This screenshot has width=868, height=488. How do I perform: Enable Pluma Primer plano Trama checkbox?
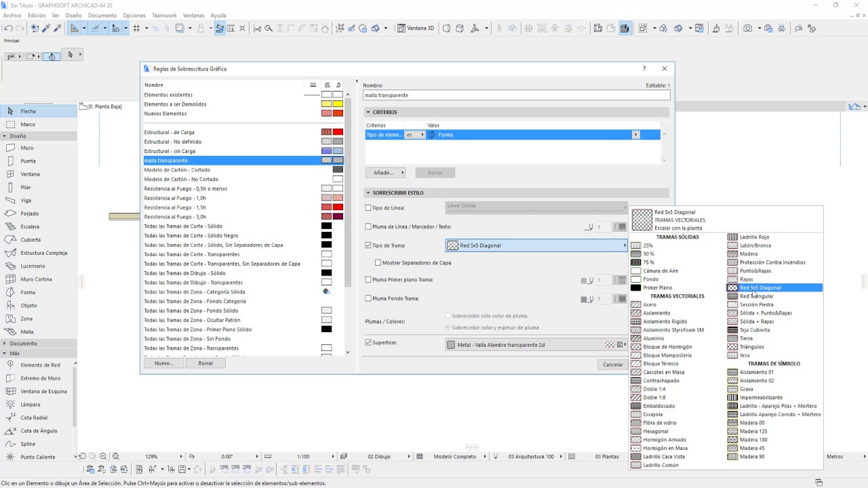pyautogui.click(x=368, y=280)
